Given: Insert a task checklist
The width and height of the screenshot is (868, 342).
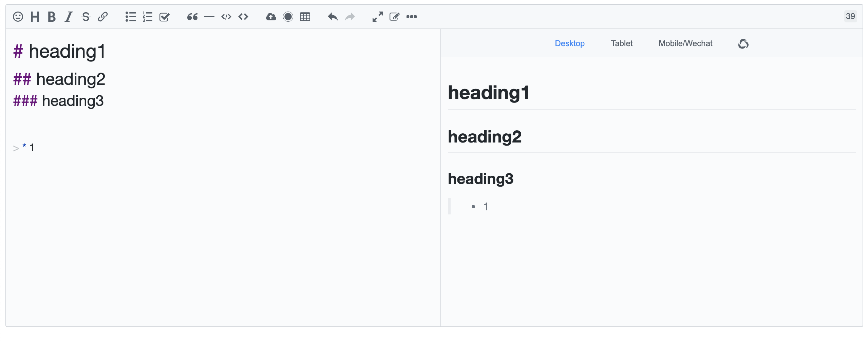Looking at the screenshot, I should click(165, 17).
